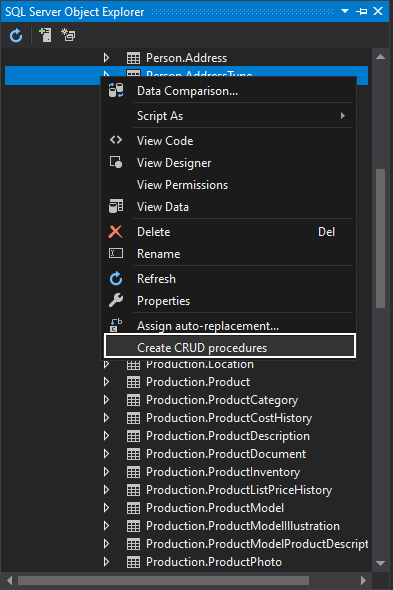
Task: Click the Production.ProductDocument table icon
Action: [133, 455]
